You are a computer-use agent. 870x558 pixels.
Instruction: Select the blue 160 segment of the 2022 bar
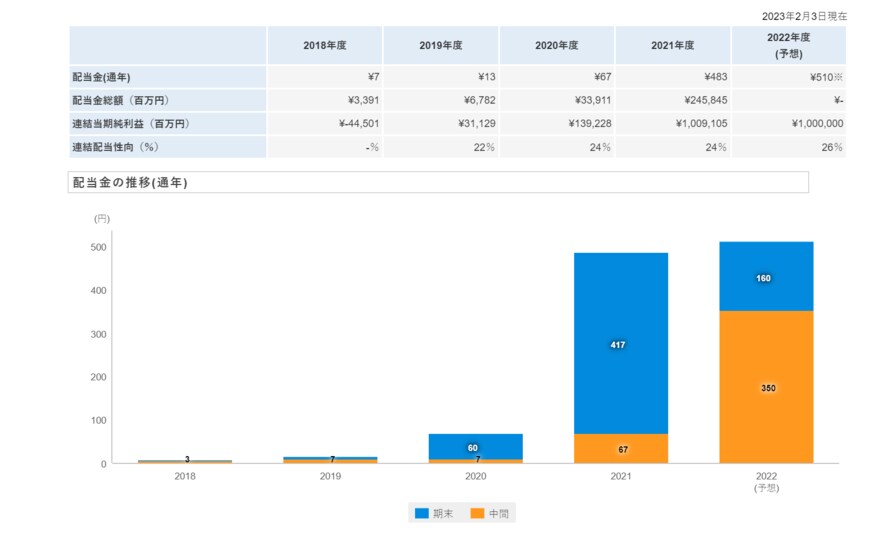coord(766,277)
